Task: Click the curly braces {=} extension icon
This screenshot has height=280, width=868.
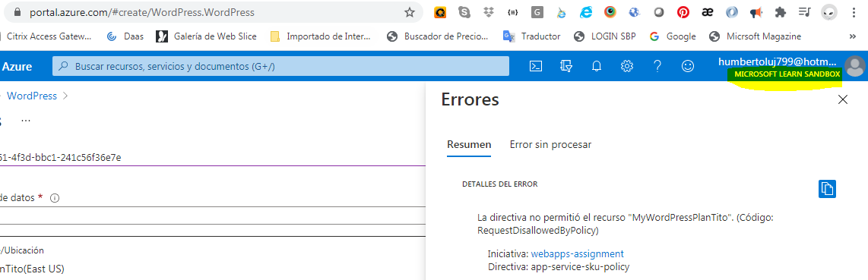Action: [512, 12]
